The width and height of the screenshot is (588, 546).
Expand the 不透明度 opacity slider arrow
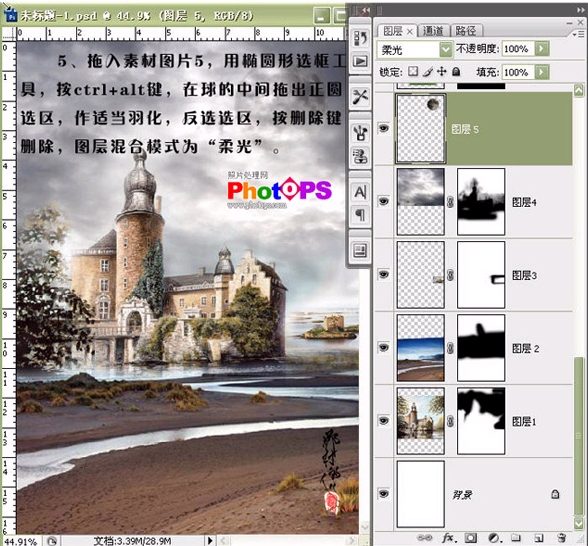pyautogui.click(x=542, y=49)
